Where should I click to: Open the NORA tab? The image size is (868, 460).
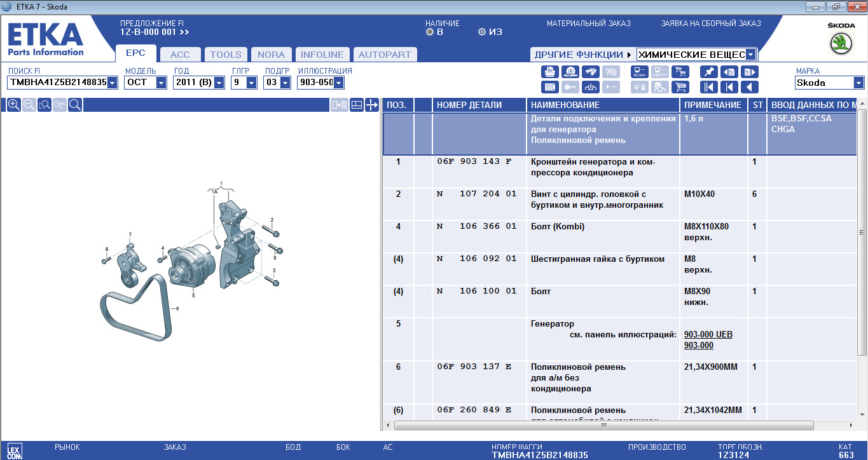(272, 55)
